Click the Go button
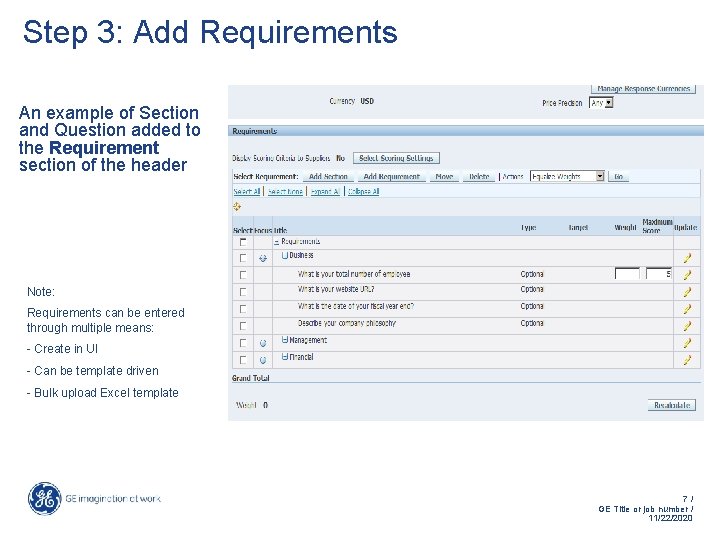720x540 pixels. (619, 176)
